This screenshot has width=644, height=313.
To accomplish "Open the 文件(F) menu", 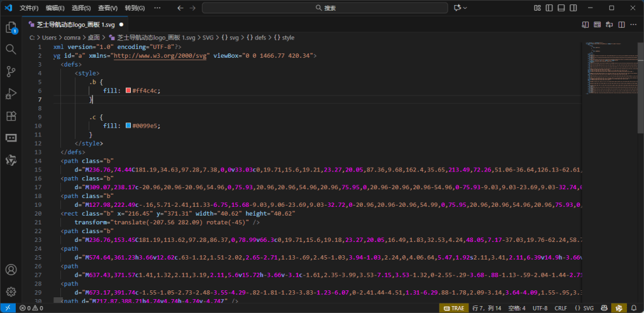I will tap(29, 8).
